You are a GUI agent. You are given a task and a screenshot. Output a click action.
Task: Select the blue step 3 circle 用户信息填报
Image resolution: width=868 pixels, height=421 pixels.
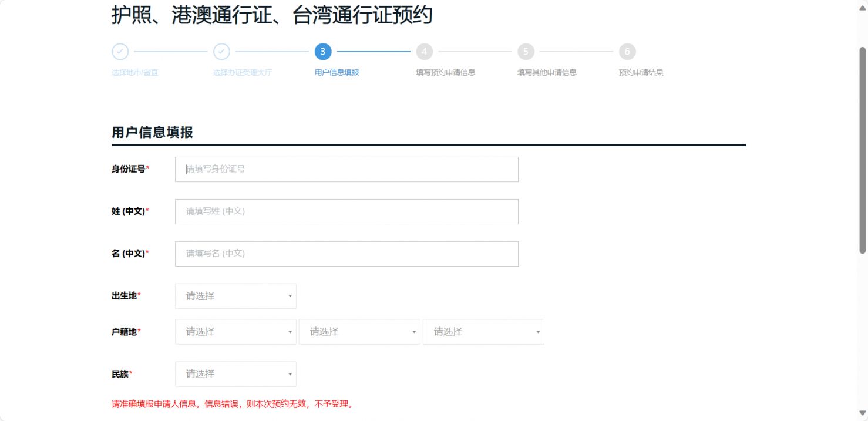coord(322,52)
